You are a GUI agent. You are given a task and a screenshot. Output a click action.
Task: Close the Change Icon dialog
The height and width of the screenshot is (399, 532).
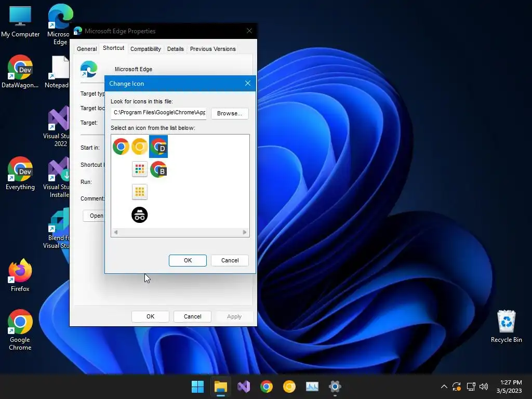[x=248, y=83]
